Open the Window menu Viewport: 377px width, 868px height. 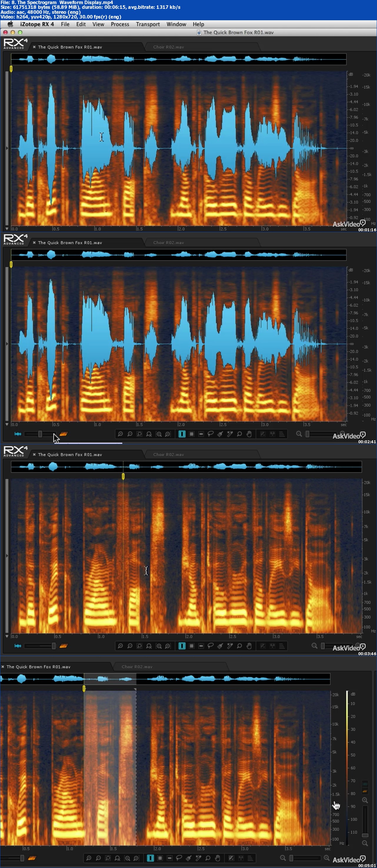pos(176,24)
